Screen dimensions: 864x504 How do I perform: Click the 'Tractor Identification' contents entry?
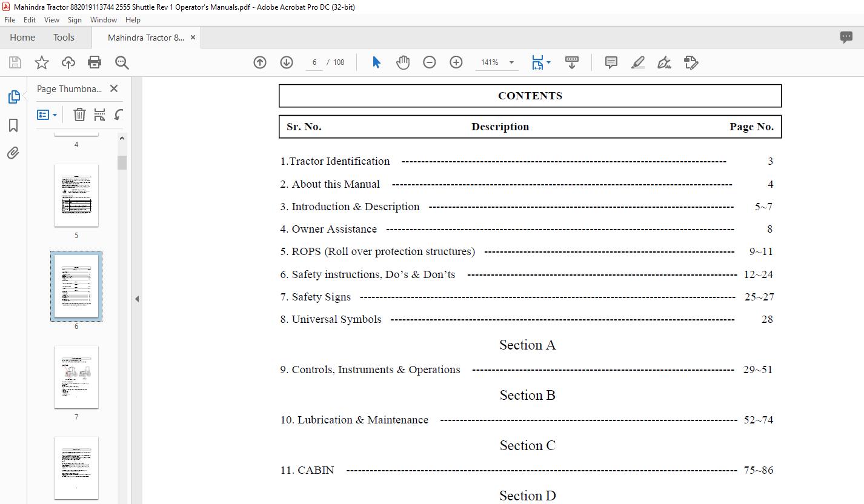coord(335,161)
